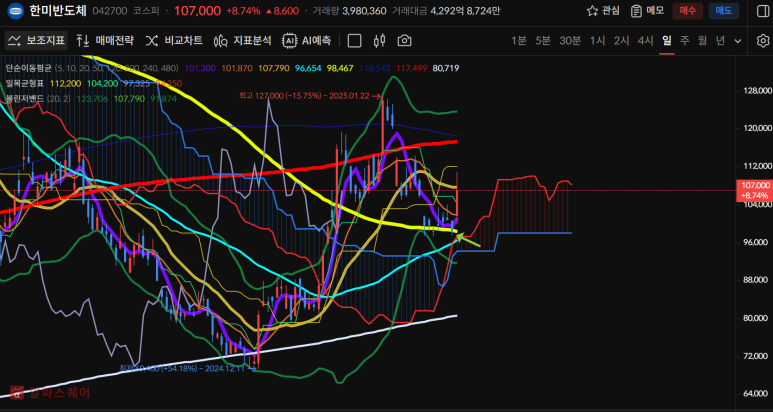Click the 볼린저밴드 indicator label
Image resolution: width=773 pixels, height=412 pixels.
coord(25,98)
